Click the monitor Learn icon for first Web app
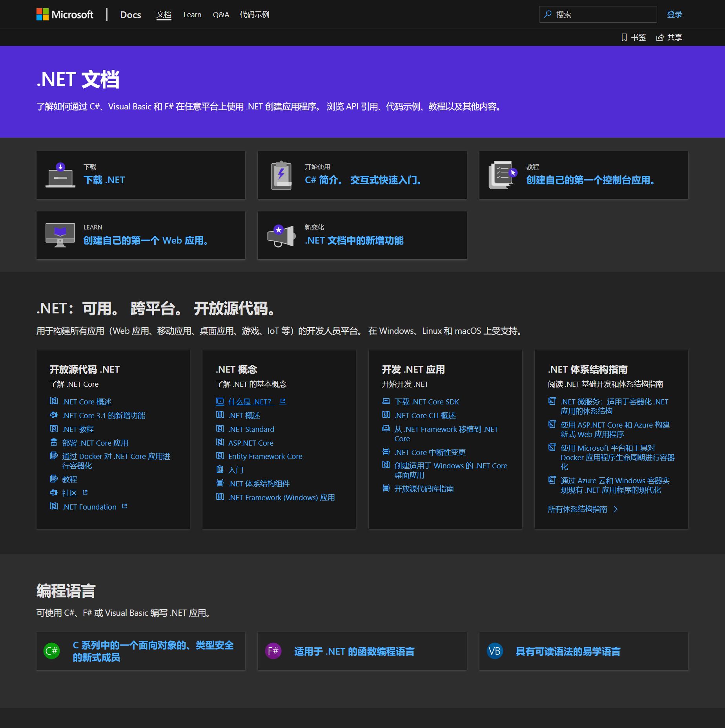Screen dimensions: 725x728 coord(60,235)
